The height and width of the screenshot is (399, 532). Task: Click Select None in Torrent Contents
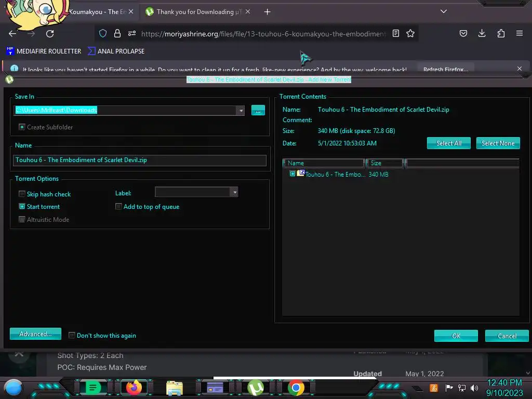click(x=498, y=143)
